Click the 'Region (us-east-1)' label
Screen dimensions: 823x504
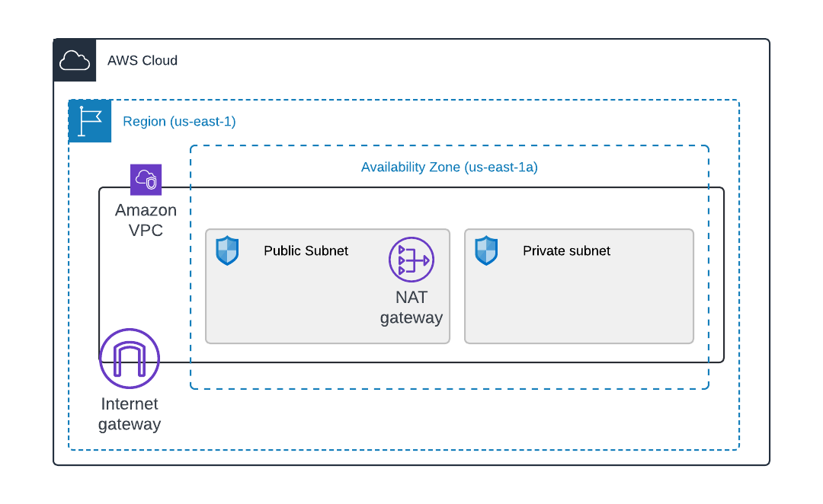pyautogui.click(x=178, y=121)
